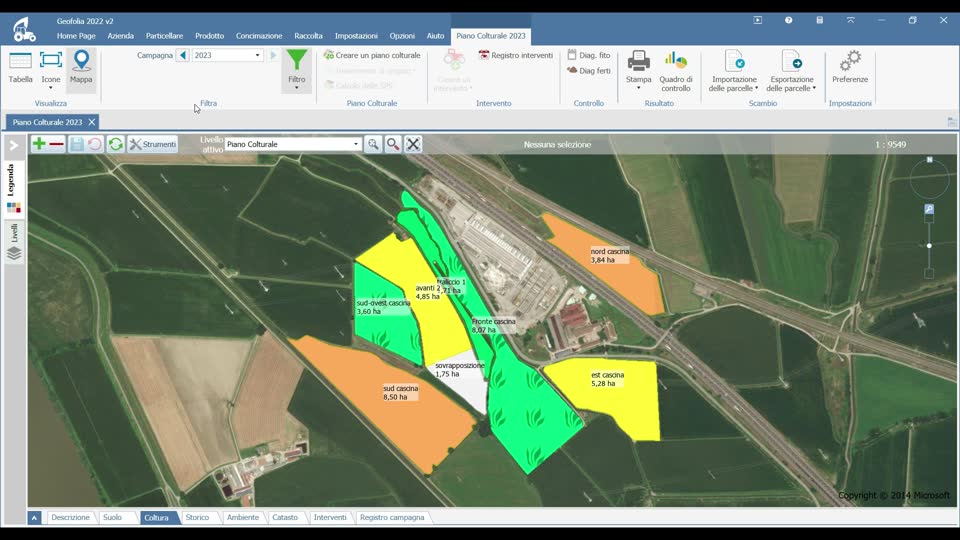Open Esportazione delle parcelle menu
The height and width of the screenshot is (540, 960).
click(x=791, y=72)
